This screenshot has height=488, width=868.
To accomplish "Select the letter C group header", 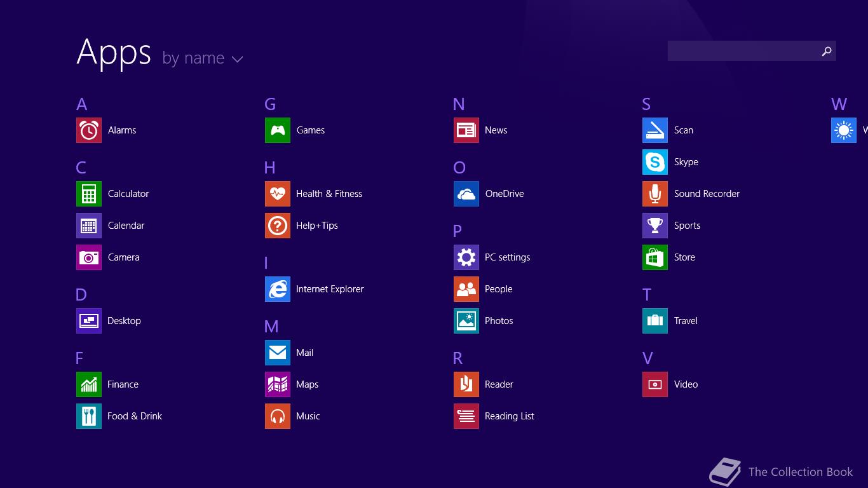I will 81,168.
